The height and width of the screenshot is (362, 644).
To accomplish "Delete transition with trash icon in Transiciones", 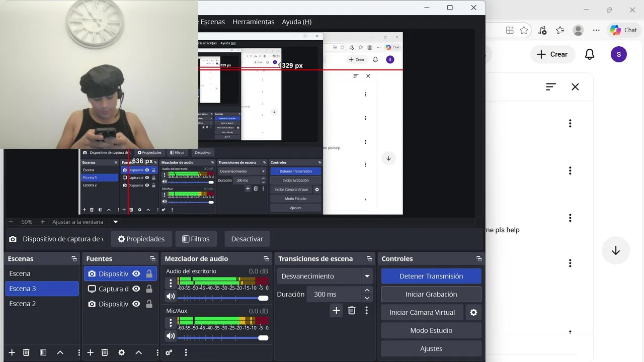I will point(352,311).
